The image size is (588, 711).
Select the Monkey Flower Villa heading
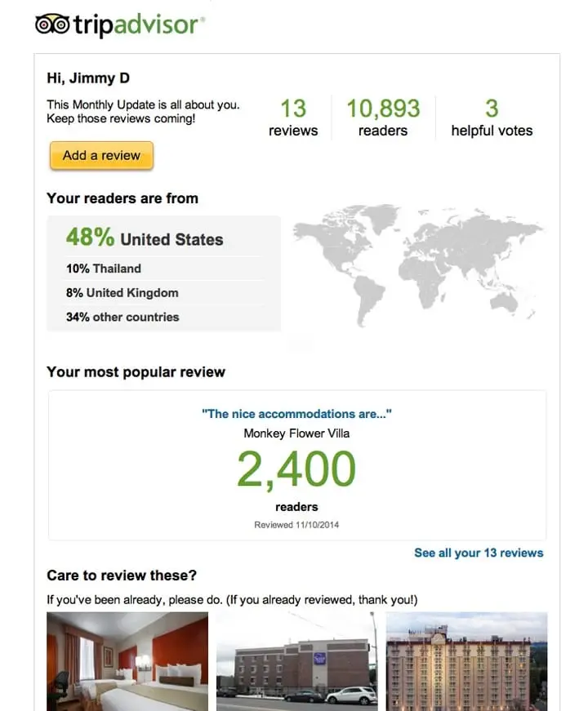(296, 433)
